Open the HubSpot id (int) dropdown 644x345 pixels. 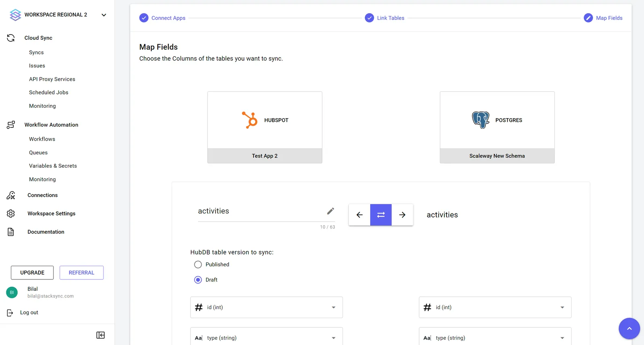[266, 307]
